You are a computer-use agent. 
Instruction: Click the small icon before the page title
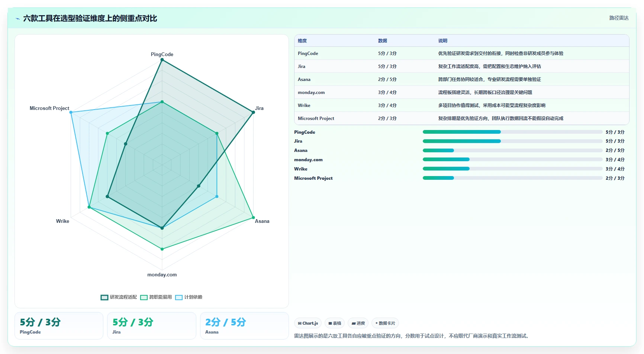tap(17, 19)
